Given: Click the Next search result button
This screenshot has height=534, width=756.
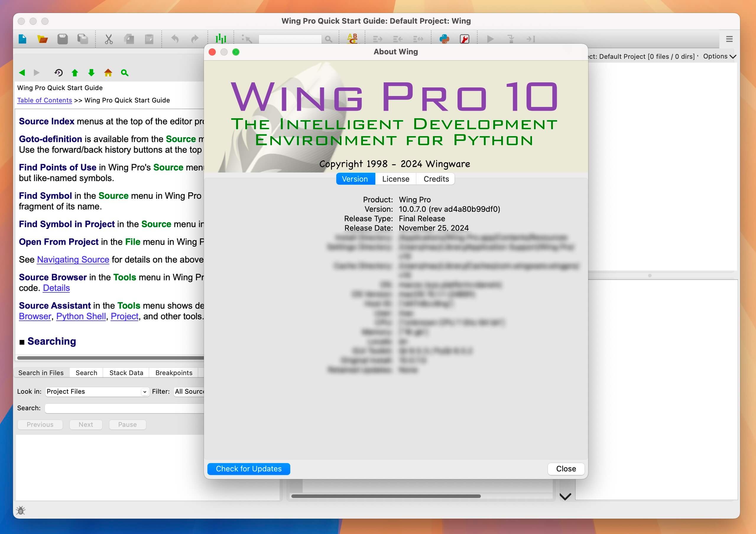Looking at the screenshot, I should (86, 425).
